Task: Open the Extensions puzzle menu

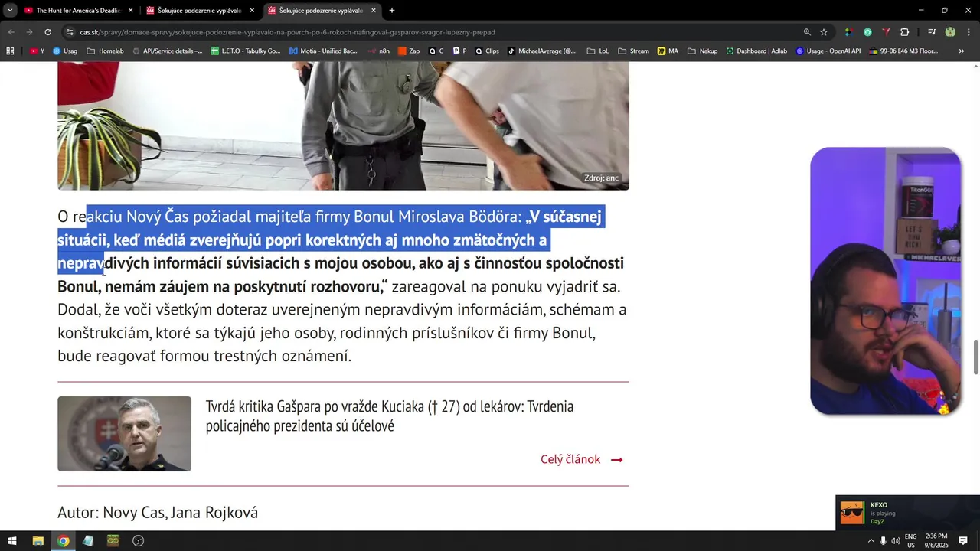Action: coord(905,32)
